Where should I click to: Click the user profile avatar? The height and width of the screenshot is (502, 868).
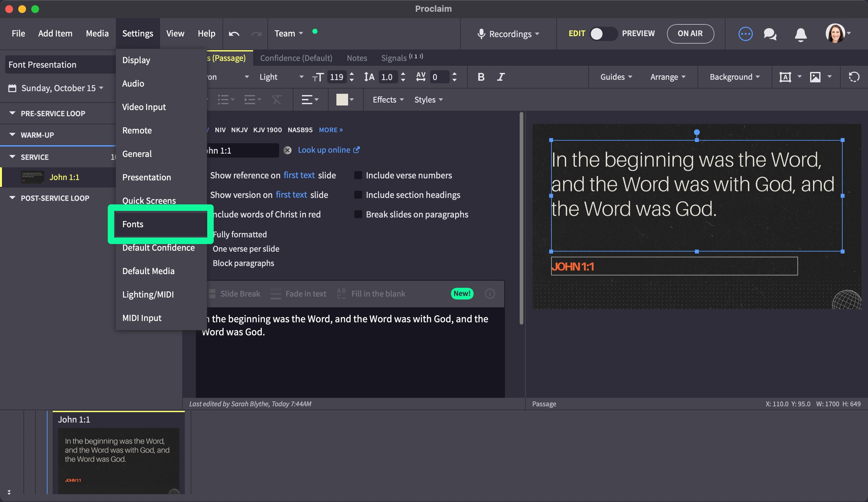pos(835,34)
